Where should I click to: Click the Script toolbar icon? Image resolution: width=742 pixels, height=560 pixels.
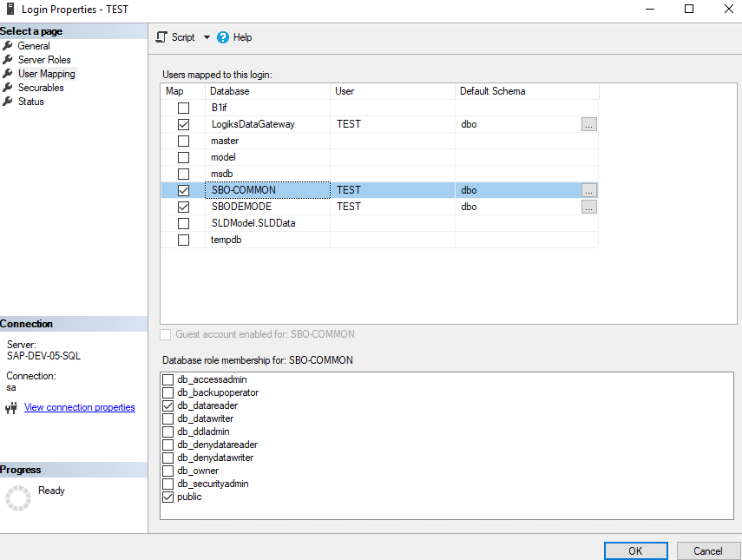pos(161,37)
